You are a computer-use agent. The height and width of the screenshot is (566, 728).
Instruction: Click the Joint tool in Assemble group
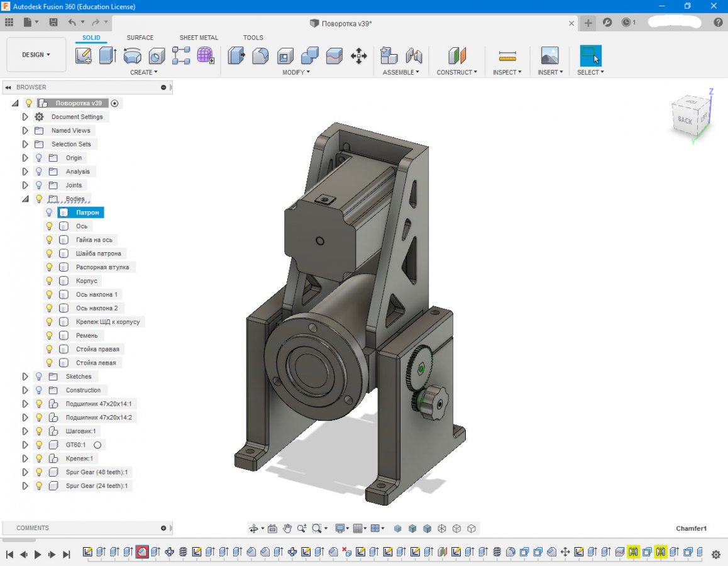point(414,56)
